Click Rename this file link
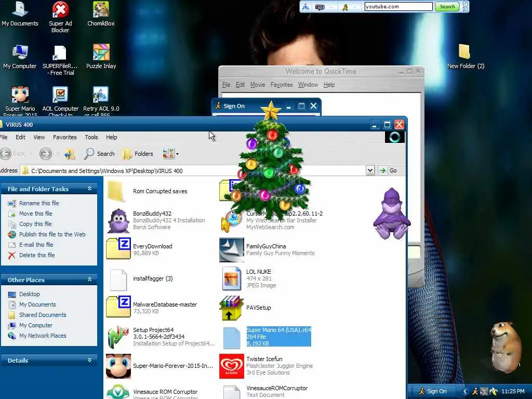 pos(39,203)
